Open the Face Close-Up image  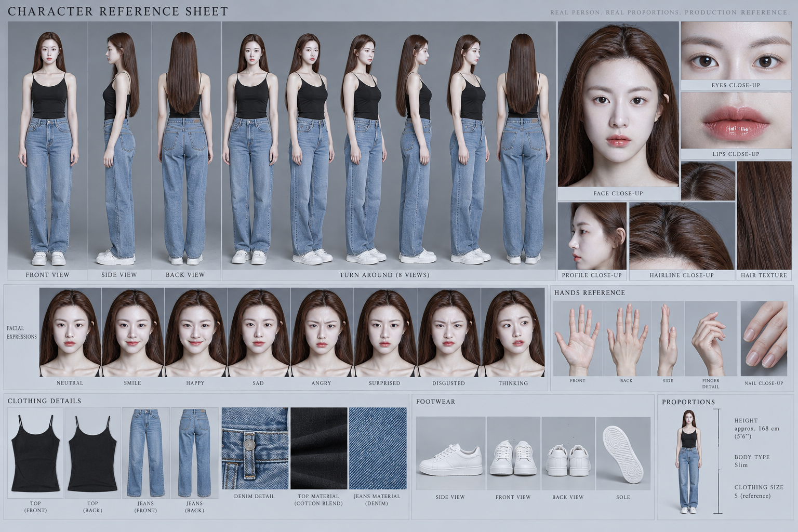(618, 104)
